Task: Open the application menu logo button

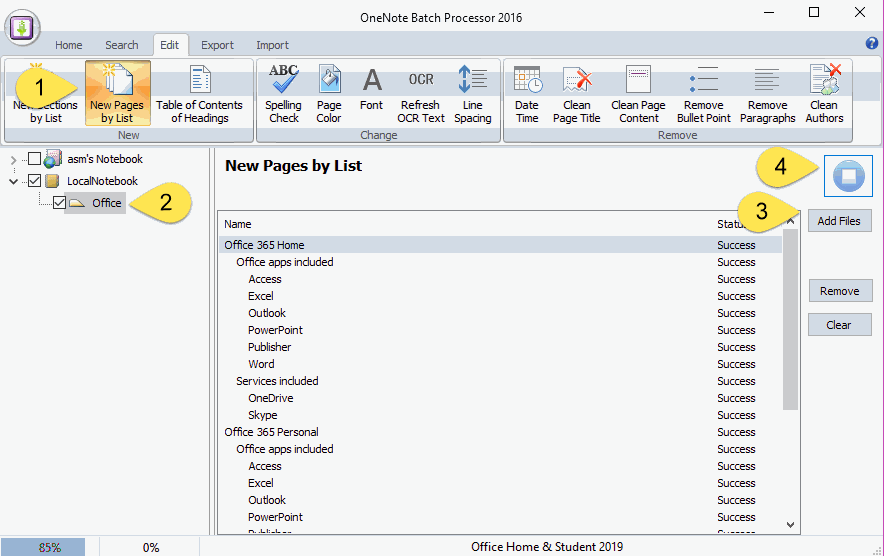Action: pyautogui.click(x=23, y=27)
